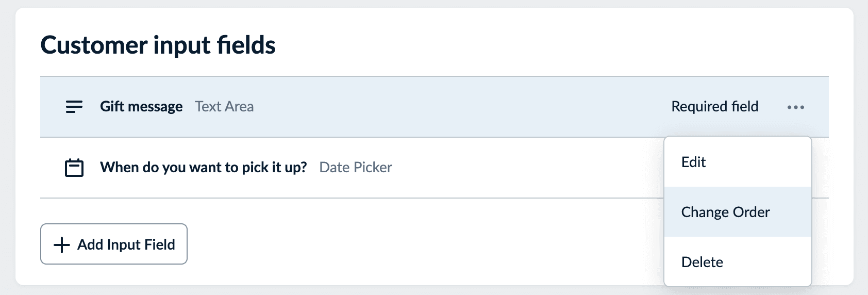Open the three-dot options for Gift message
The height and width of the screenshot is (295, 868).
click(x=795, y=107)
